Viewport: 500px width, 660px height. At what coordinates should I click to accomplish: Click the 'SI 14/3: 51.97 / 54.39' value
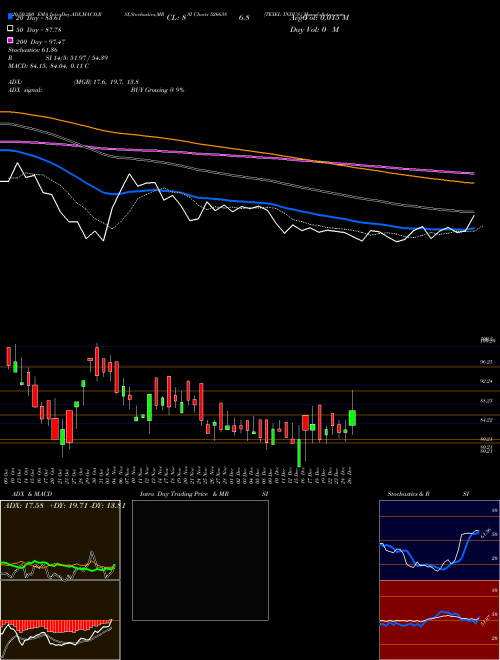coord(77,58)
